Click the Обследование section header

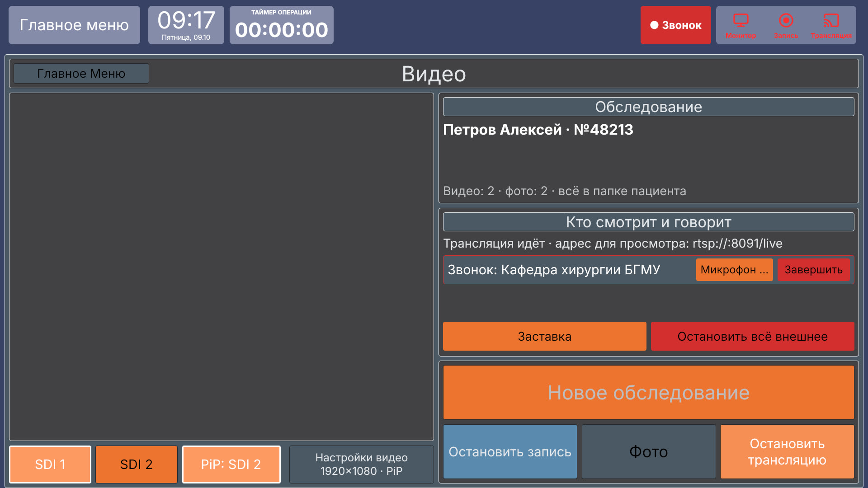(648, 107)
